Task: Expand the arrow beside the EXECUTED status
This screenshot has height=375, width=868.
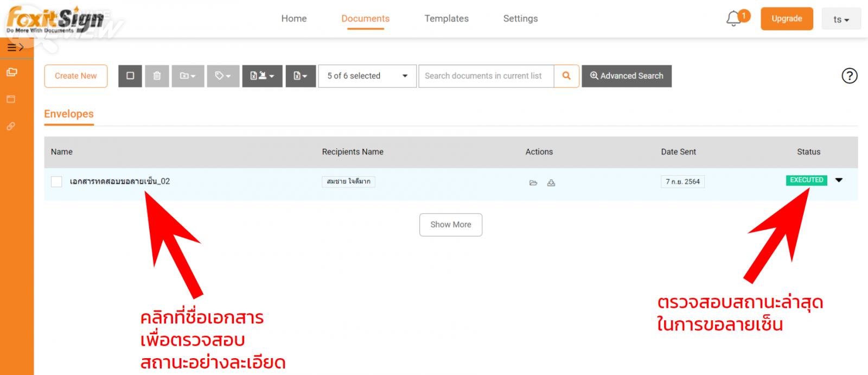Action: pyautogui.click(x=839, y=180)
